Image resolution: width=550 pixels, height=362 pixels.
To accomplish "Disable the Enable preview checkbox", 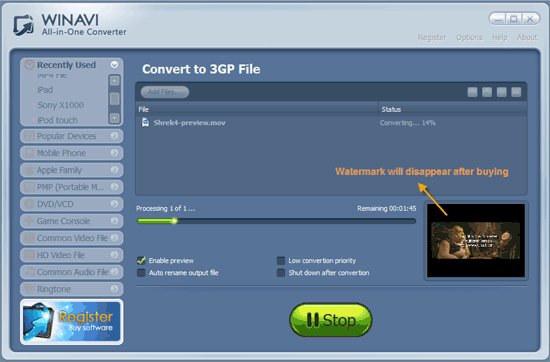I will 141,261.
